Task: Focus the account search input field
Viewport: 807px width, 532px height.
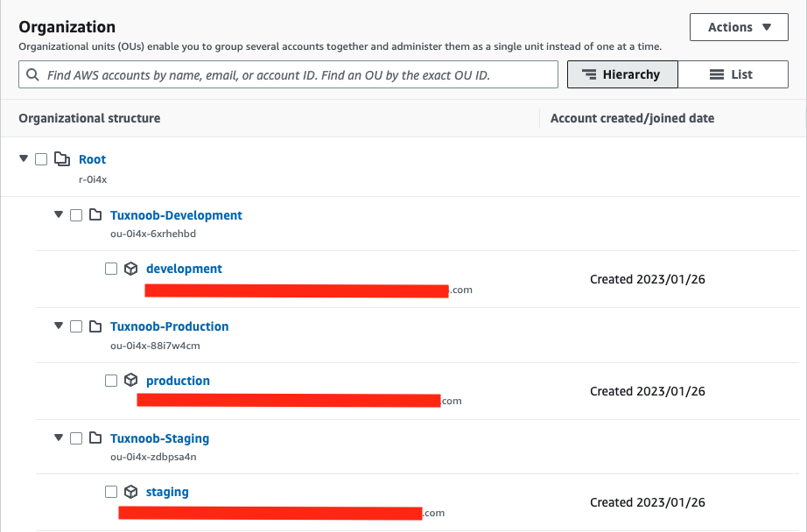Action: (x=298, y=75)
